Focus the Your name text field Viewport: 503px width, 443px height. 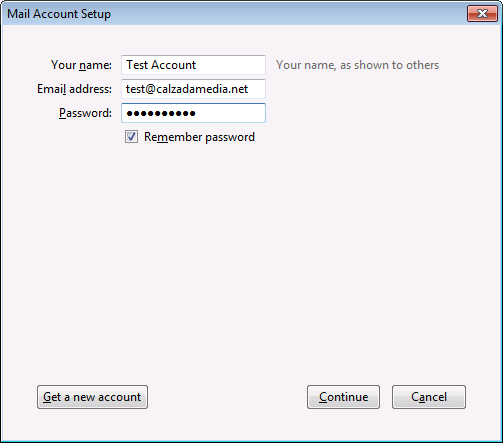pyautogui.click(x=193, y=65)
